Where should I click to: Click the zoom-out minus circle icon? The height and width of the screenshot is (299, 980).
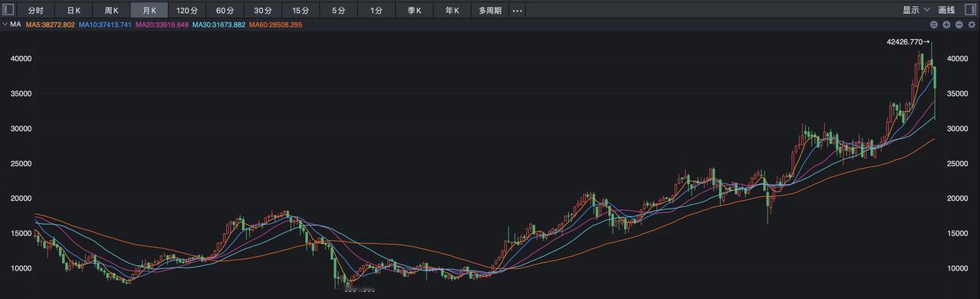click(959, 25)
